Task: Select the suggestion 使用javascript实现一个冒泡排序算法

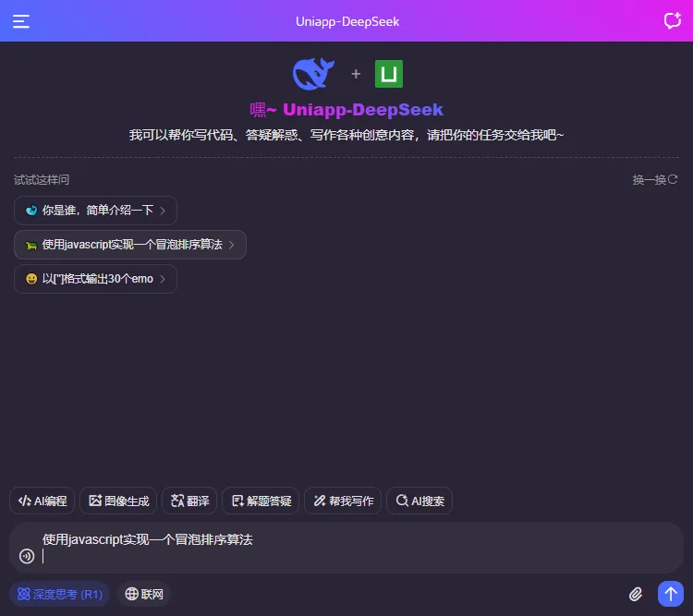Action: coord(130,245)
